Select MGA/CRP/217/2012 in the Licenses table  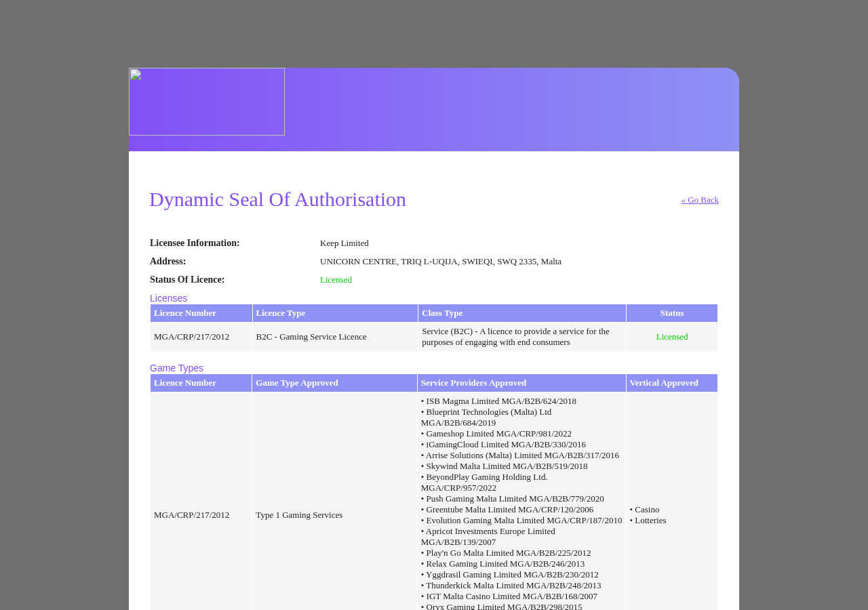click(191, 337)
